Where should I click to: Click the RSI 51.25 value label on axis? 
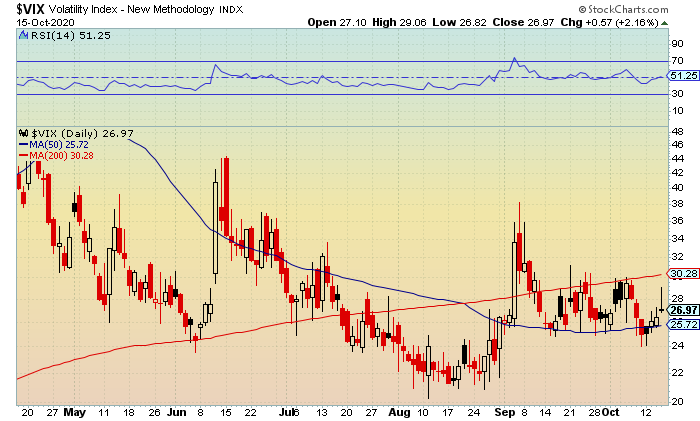(684, 76)
